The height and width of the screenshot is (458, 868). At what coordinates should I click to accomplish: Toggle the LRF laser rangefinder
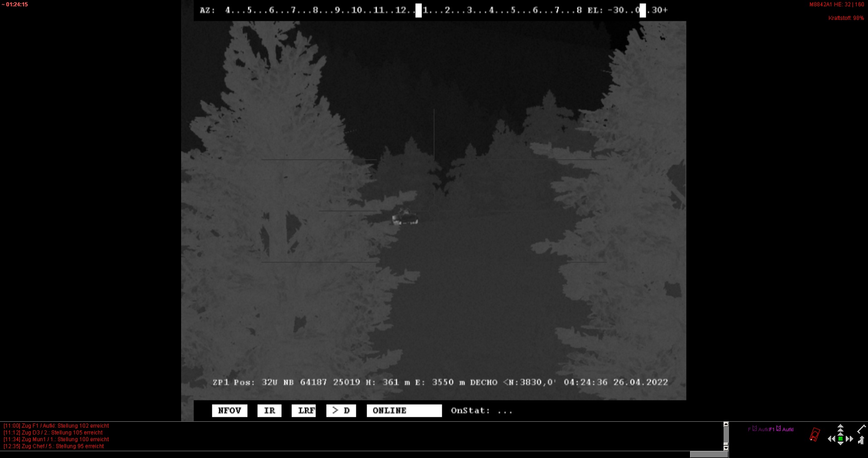point(304,410)
